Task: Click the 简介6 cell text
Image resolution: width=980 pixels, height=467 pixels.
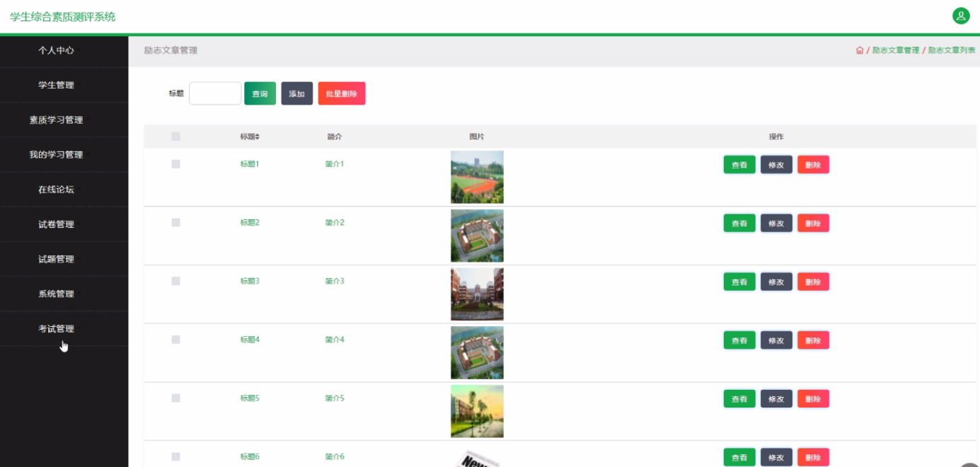Action: [x=335, y=457]
